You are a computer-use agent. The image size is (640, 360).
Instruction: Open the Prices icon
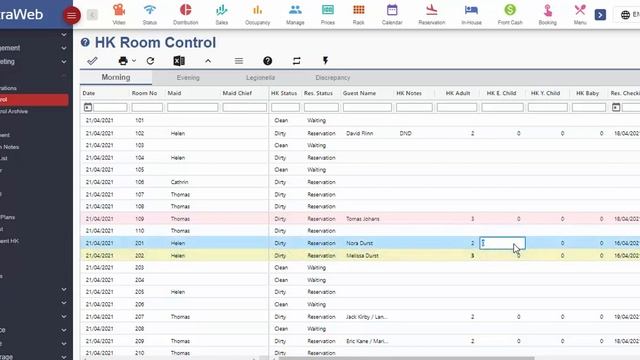pyautogui.click(x=328, y=14)
